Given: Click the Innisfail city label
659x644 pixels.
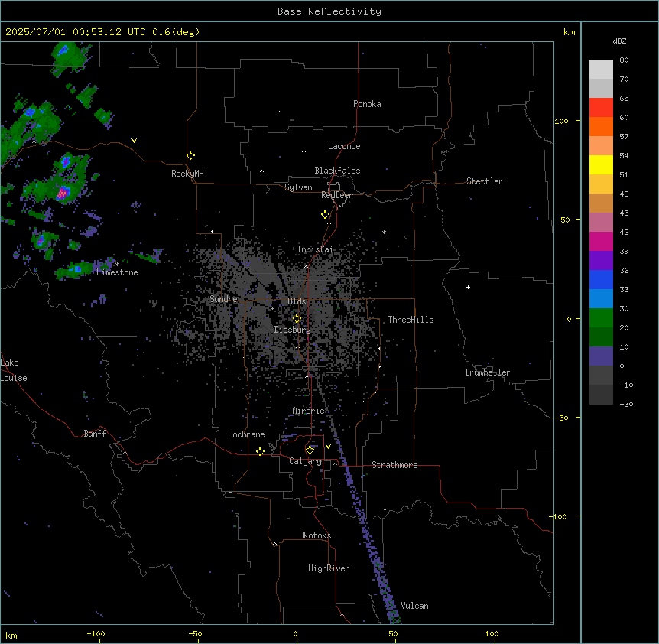Looking at the screenshot, I should pos(317,249).
